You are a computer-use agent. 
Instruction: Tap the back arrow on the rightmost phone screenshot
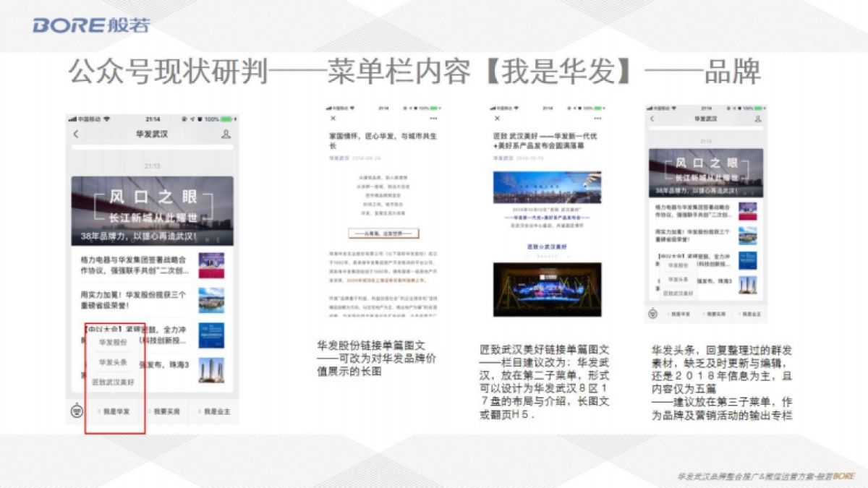652,119
